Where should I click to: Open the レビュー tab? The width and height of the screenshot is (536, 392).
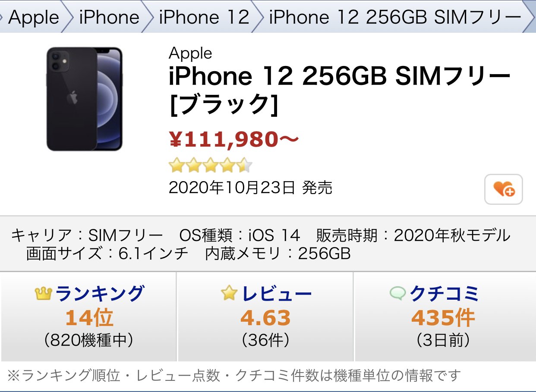point(265,317)
